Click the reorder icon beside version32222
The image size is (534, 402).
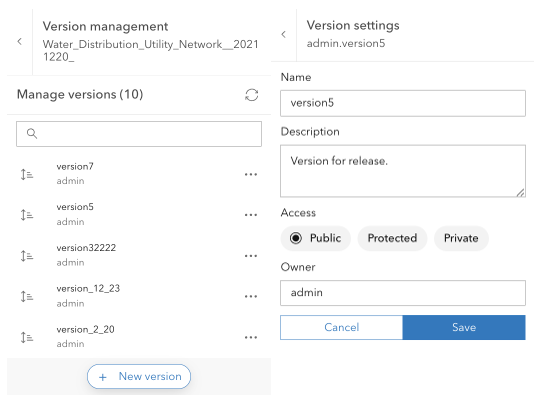pyautogui.click(x=27, y=256)
